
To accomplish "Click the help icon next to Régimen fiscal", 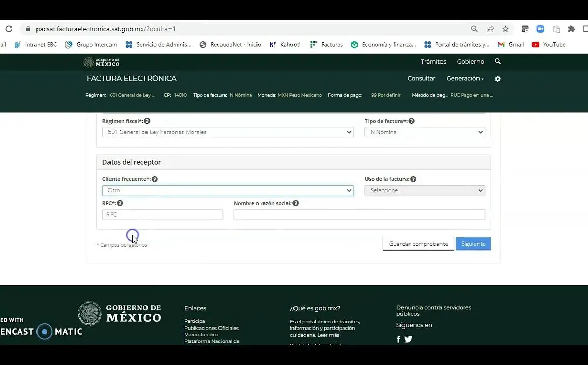I will pos(147,121).
